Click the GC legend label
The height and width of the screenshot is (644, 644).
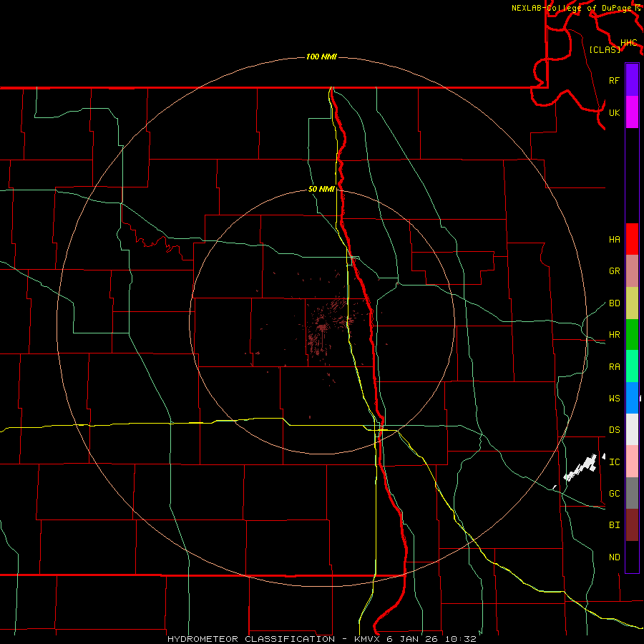tap(614, 494)
